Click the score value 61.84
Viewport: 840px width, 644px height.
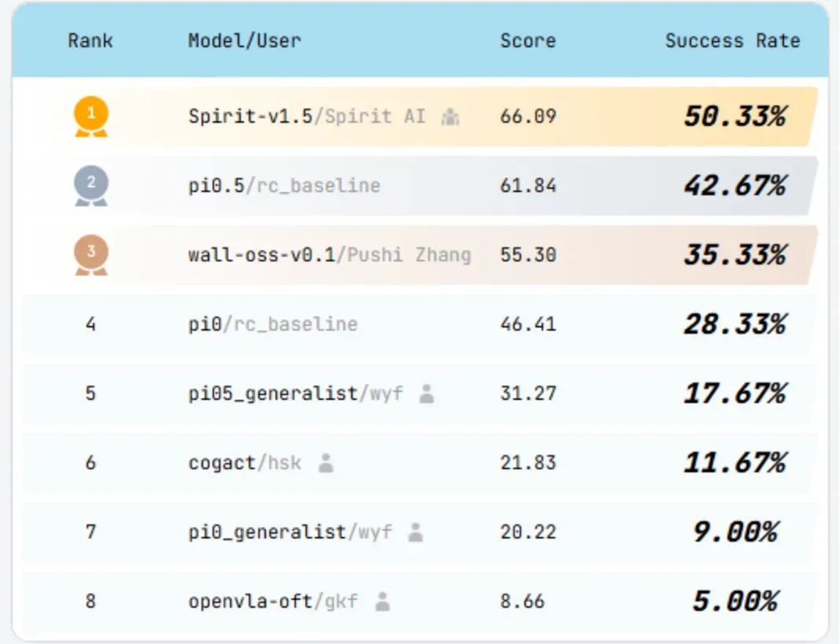528,186
